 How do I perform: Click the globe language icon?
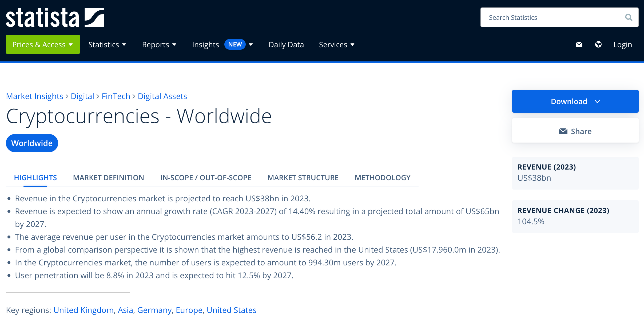[x=598, y=44]
